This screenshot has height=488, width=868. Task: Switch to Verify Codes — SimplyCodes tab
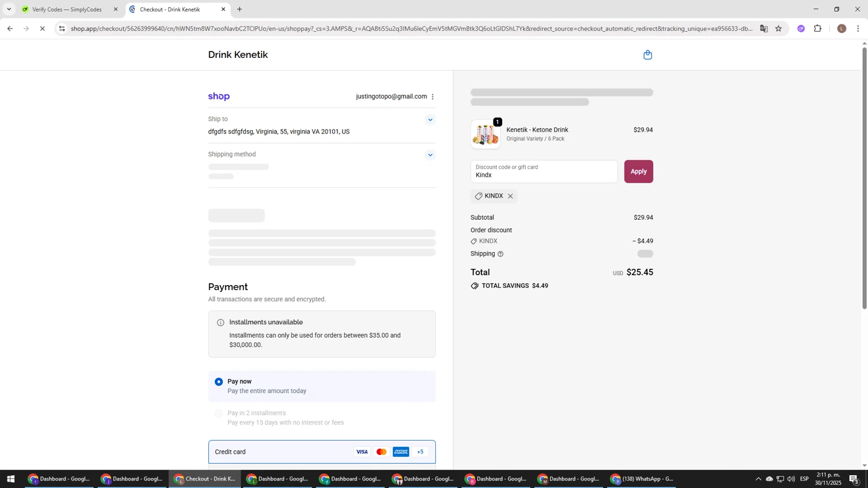click(x=69, y=9)
